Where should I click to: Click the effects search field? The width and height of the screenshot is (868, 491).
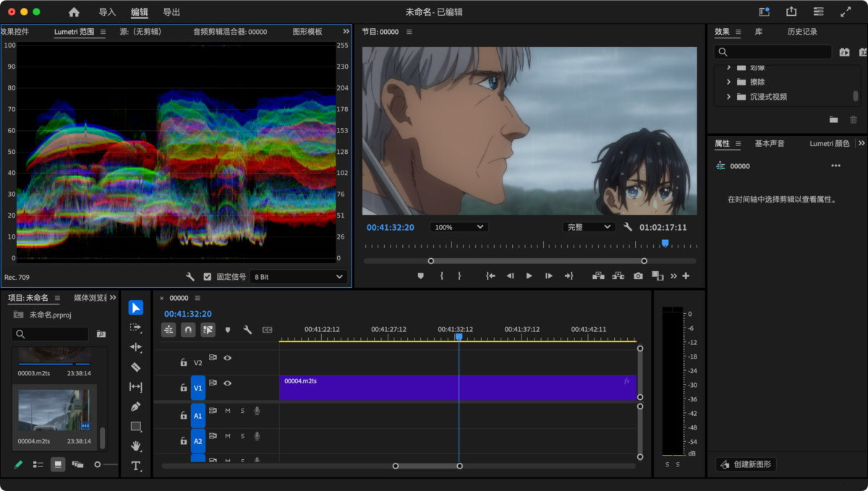(773, 52)
